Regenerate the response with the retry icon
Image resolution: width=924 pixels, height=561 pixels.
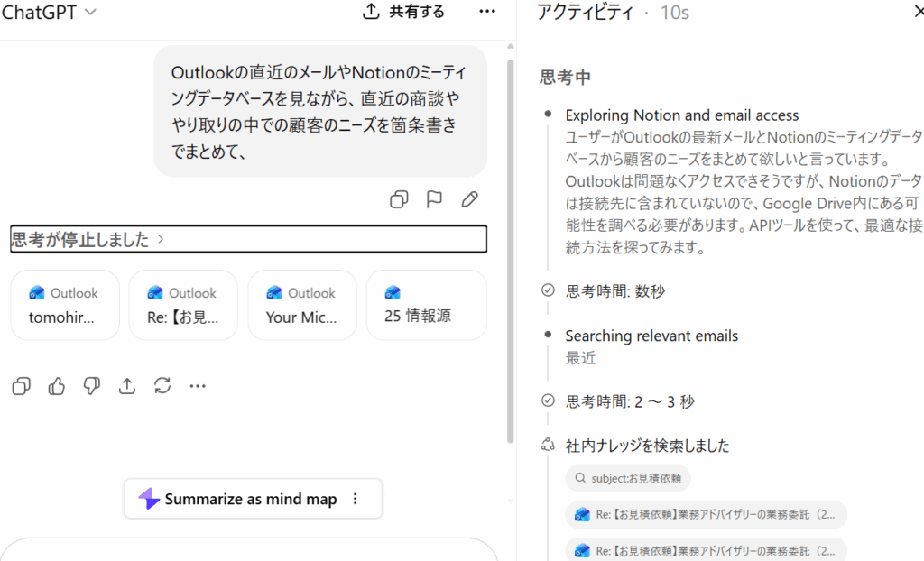click(x=162, y=386)
